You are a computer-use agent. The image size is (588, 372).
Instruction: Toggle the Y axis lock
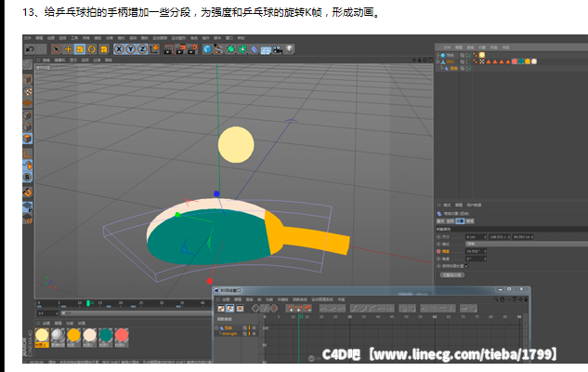pyautogui.click(x=130, y=49)
